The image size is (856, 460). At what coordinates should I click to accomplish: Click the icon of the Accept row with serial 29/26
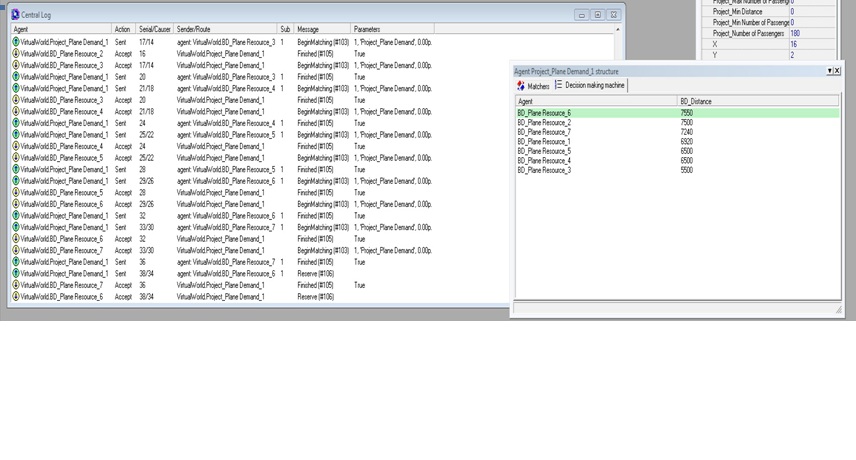tap(16, 204)
